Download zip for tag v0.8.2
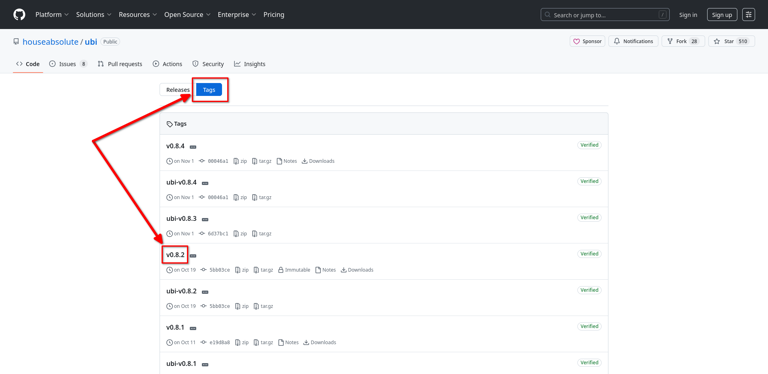 tap(241, 270)
